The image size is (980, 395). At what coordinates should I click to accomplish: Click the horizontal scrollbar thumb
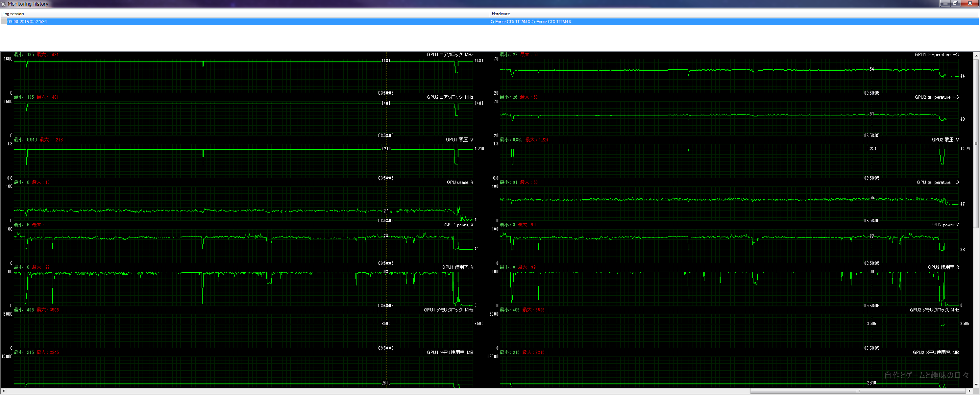pyautogui.click(x=857, y=391)
